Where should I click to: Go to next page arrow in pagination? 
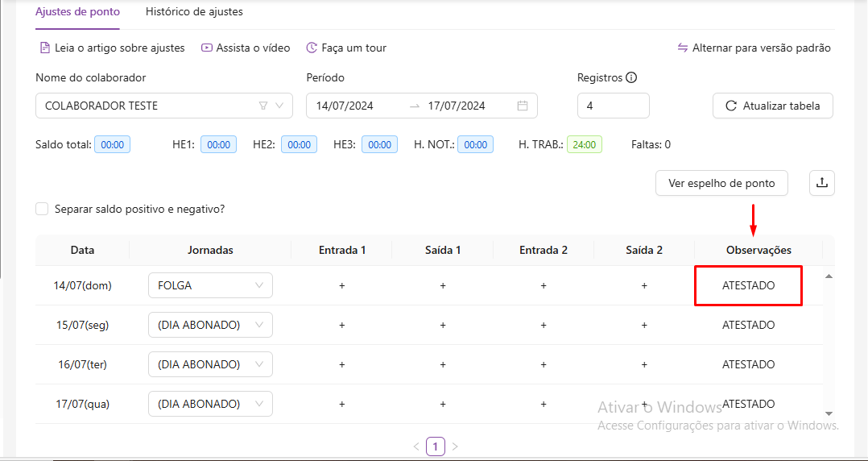click(x=455, y=446)
